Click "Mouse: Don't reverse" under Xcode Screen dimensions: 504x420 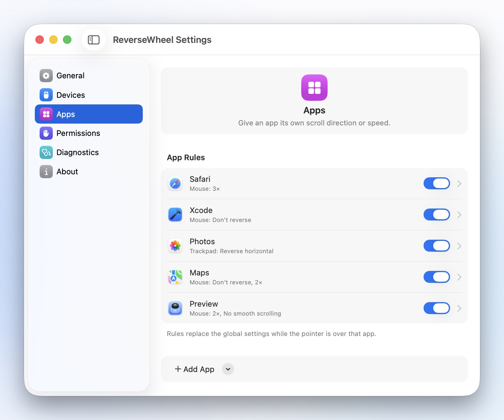(220, 220)
